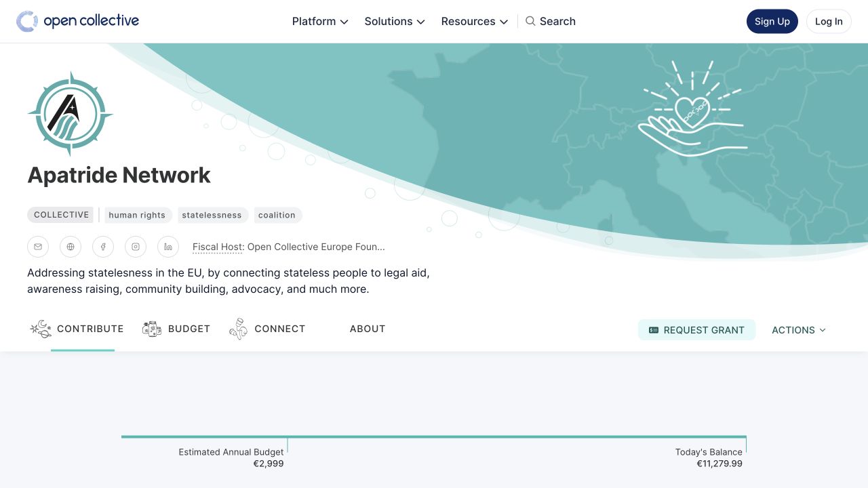The width and height of the screenshot is (868, 488).
Task: Expand the Solutions menu
Action: pos(395,21)
